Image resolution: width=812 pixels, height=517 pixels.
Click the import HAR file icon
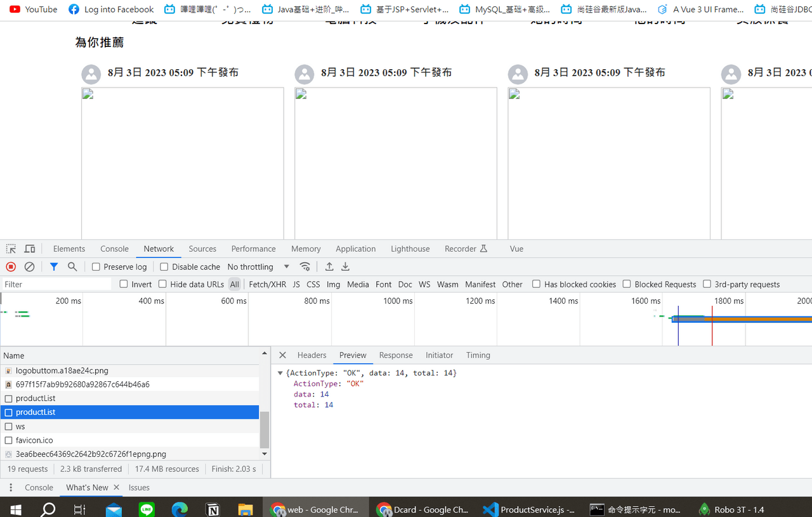pyautogui.click(x=329, y=266)
